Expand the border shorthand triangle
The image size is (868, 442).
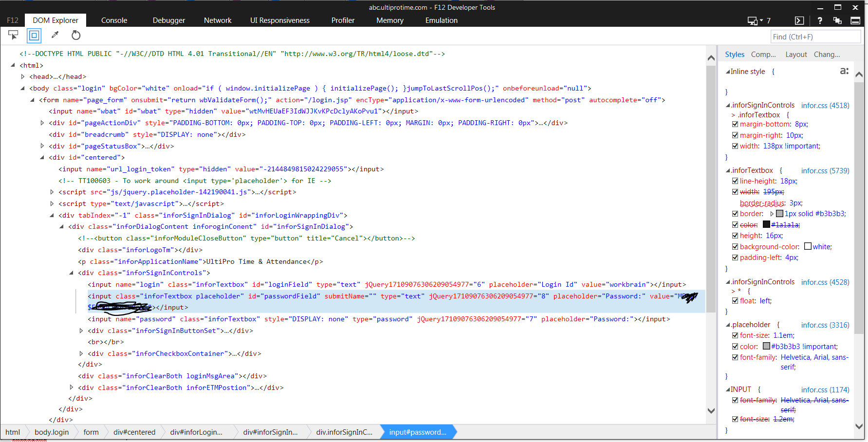[772, 214]
